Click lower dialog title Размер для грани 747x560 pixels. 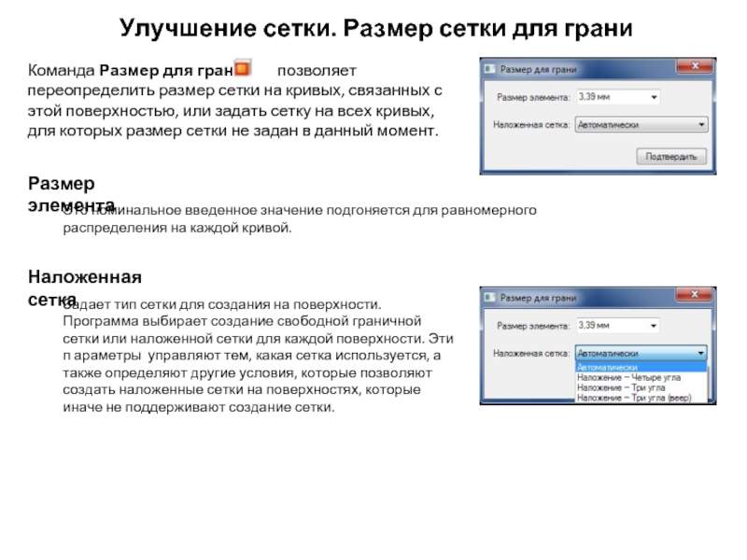539,298
